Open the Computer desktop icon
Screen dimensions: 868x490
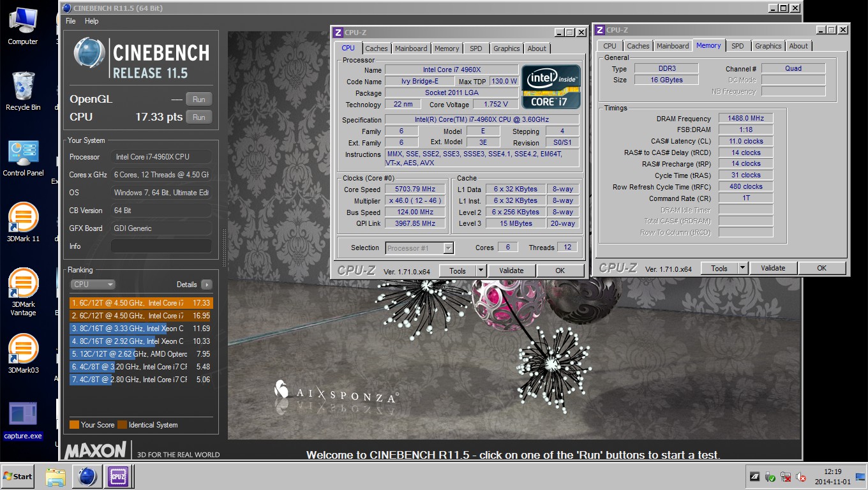click(x=23, y=26)
